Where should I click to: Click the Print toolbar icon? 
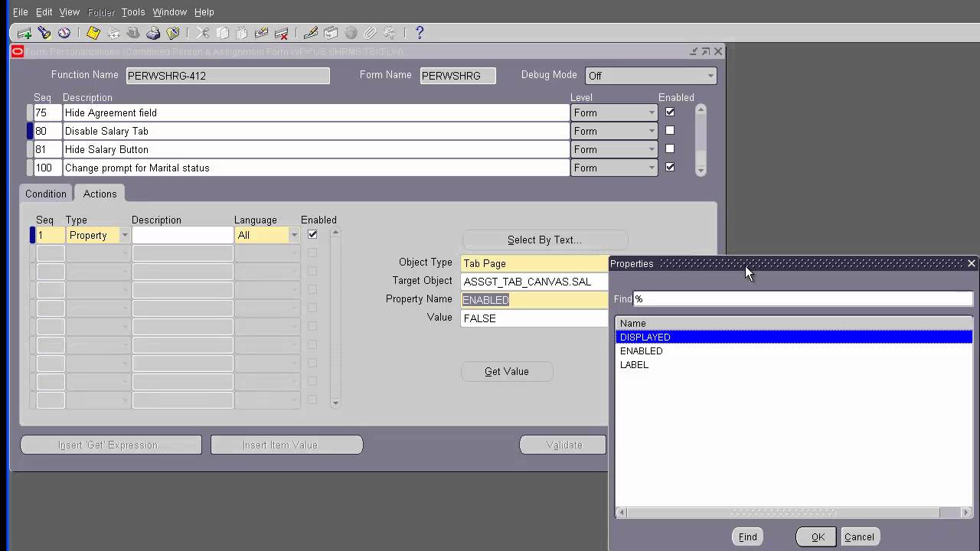pyautogui.click(x=153, y=33)
